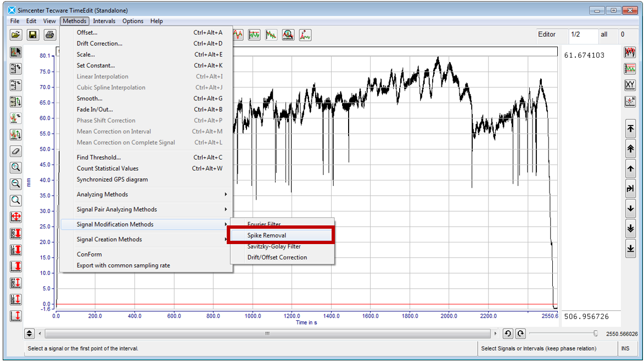The image size is (644, 362).
Task: Click the top-right signal waveform display icon
Action: pos(630,52)
